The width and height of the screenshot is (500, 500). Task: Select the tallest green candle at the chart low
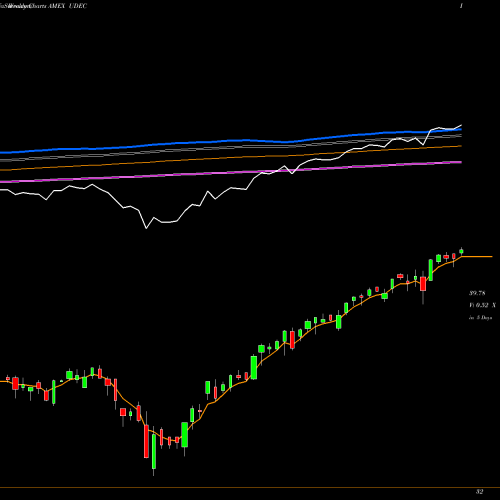(154, 451)
